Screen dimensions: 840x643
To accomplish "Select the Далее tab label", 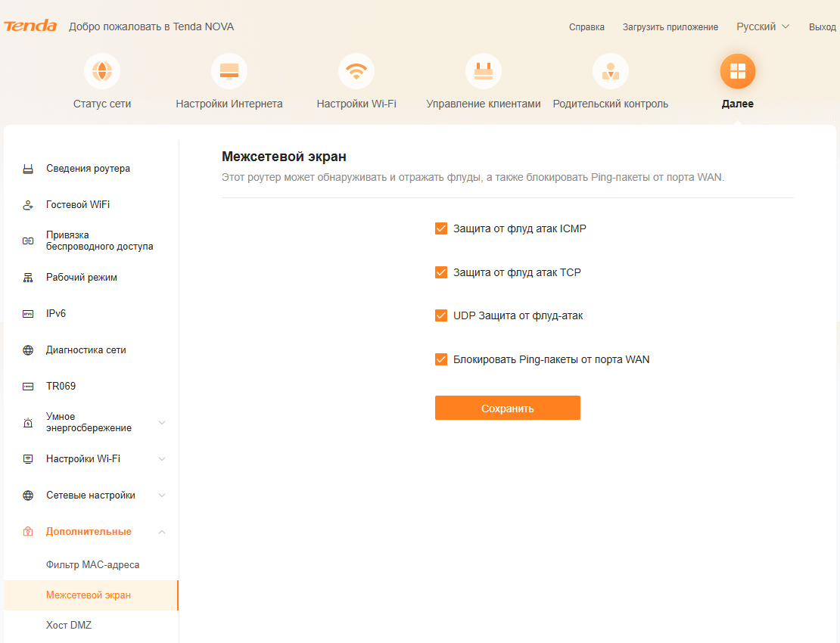I will click(x=738, y=104).
